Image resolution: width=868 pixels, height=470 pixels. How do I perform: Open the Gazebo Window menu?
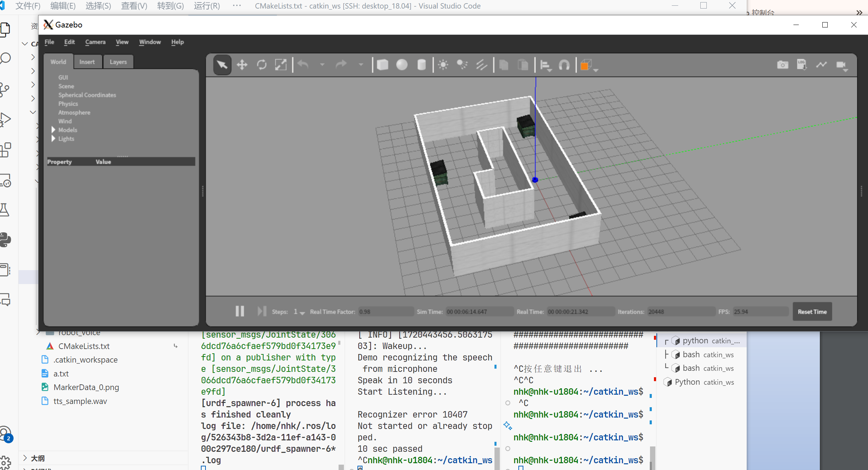pyautogui.click(x=150, y=42)
